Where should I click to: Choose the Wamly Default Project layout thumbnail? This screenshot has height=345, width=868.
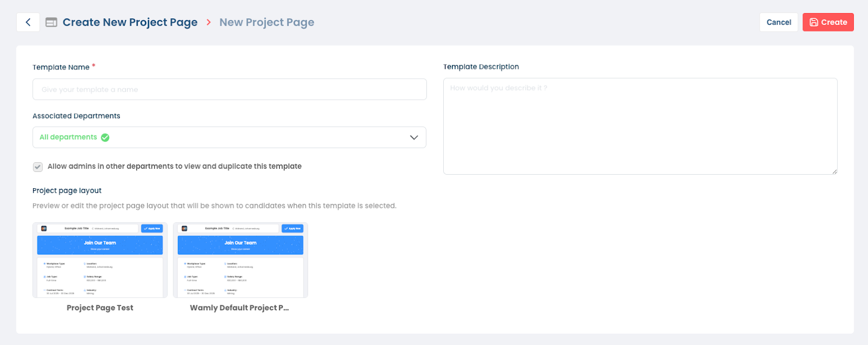coord(240,260)
